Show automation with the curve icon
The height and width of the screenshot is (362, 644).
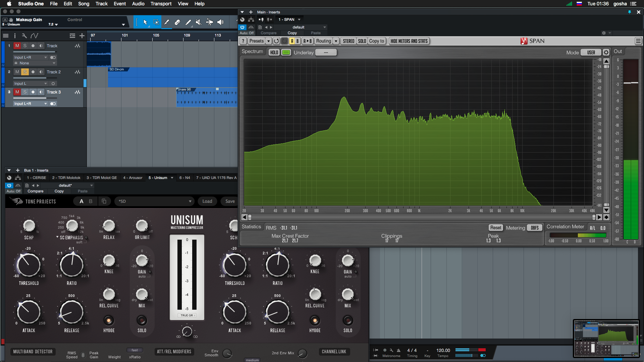(x=34, y=36)
